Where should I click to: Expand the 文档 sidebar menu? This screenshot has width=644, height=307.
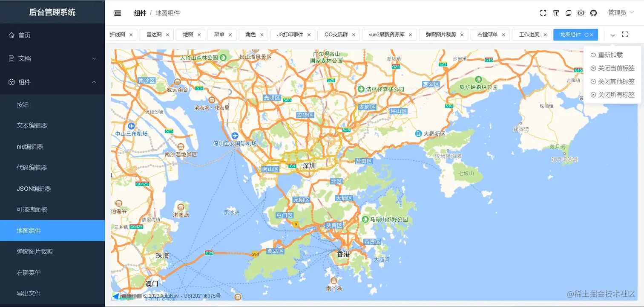(52, 59)
